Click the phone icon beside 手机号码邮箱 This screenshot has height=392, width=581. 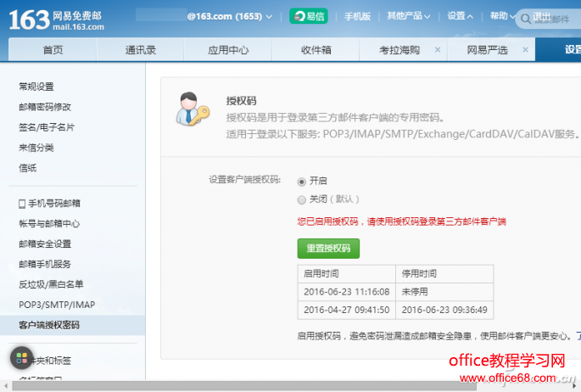[x=22, y=204]
